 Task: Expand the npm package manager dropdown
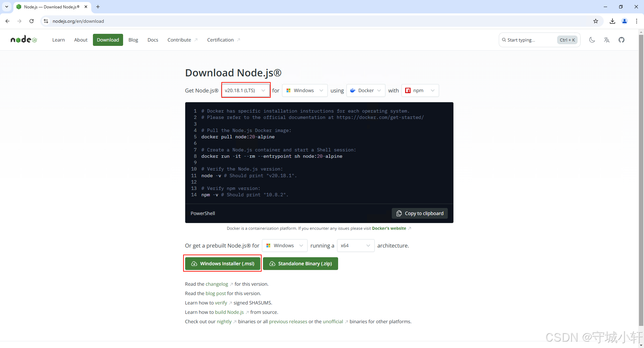click(420, 90)
